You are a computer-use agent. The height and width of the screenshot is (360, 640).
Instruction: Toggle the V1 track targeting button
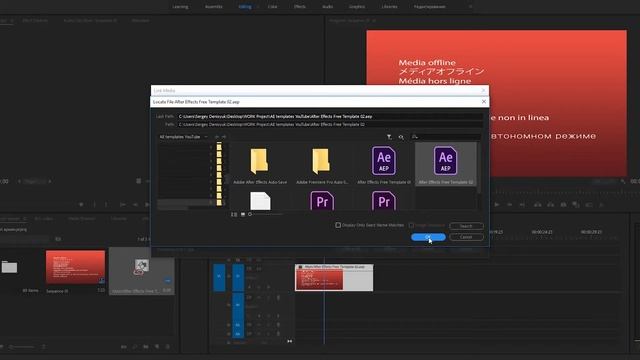click(238, 277)
